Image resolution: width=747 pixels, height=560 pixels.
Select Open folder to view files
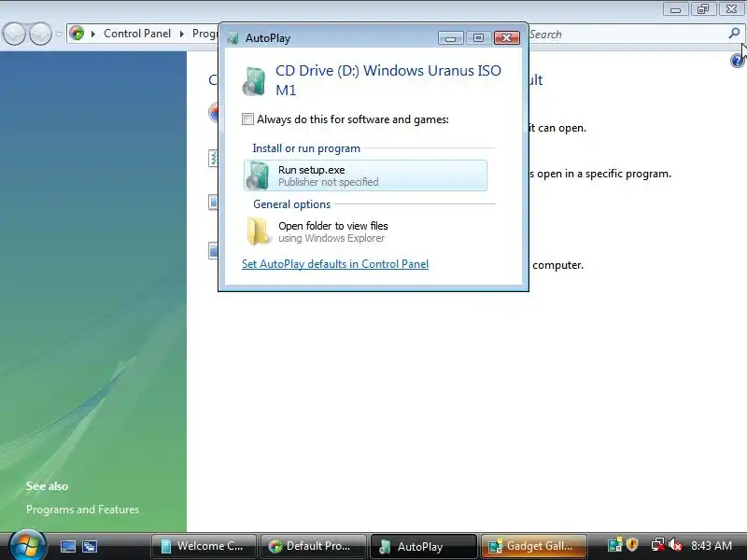tap(365, 231)
